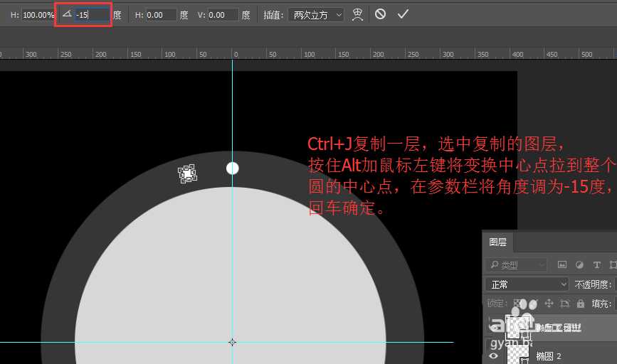Viewport: 617px width, 364px height.
Task: Click the 椭圆 2 layer thumbnail
Action: (517, 355)
